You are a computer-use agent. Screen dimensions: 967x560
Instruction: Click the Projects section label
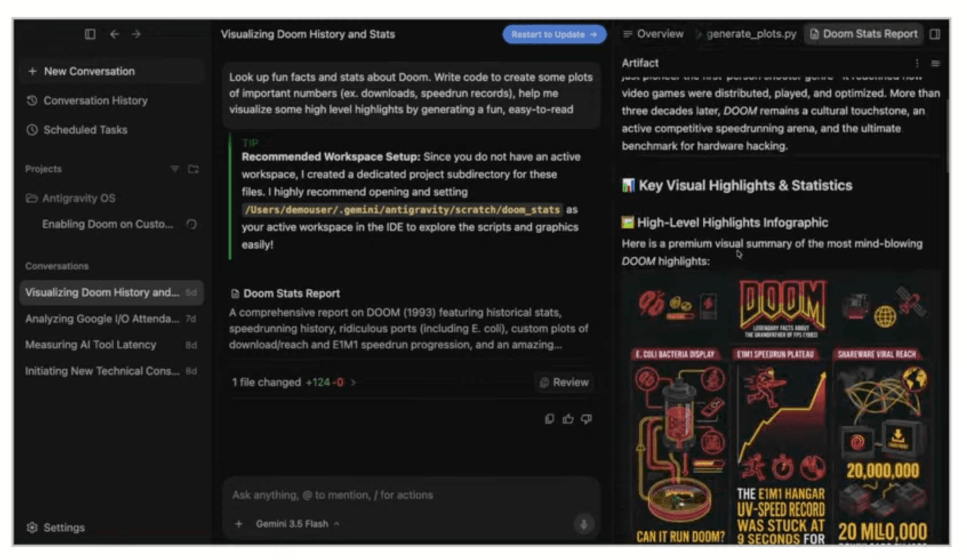(x=44, y=169)
